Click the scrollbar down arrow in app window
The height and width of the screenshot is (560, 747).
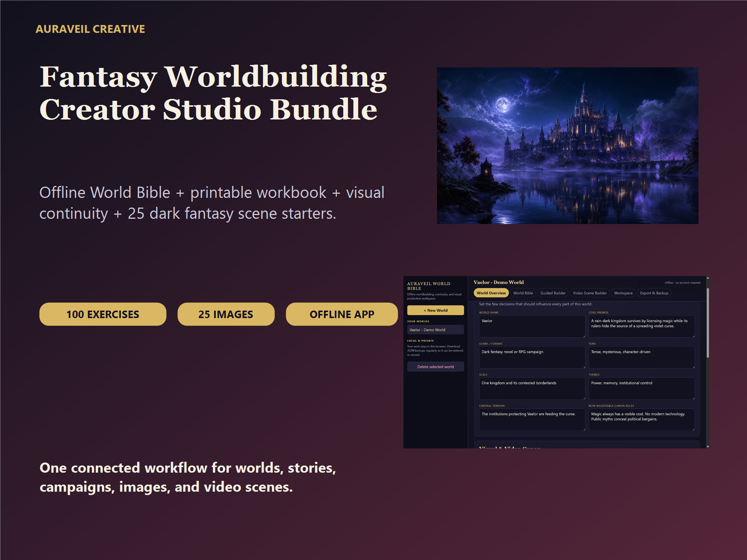pos(707,447)
